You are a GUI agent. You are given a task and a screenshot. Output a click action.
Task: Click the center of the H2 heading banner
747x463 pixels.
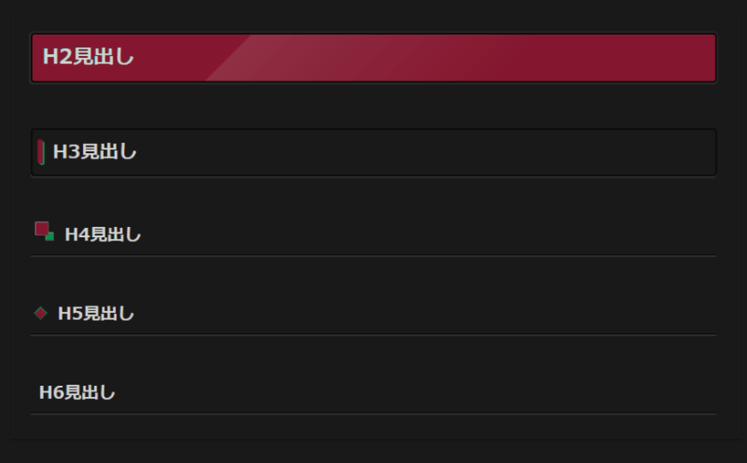[x=373, y=57]
